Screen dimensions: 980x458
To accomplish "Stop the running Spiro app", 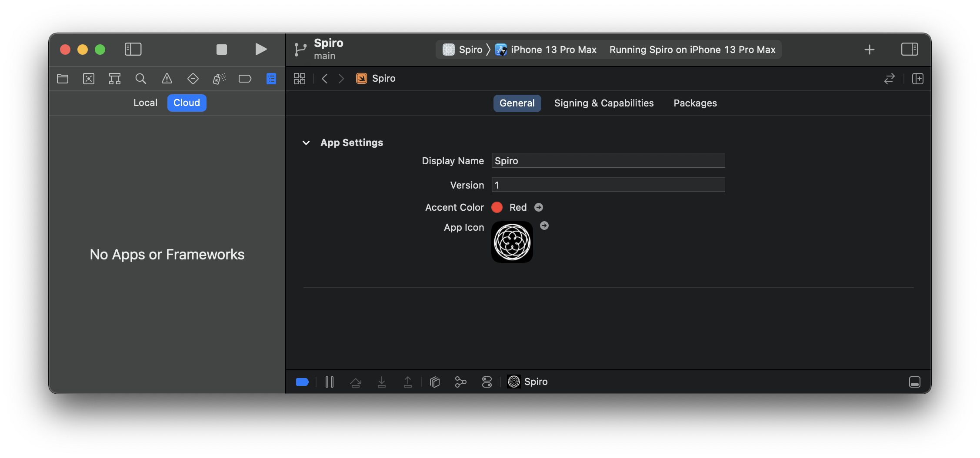I will (222, 50).
